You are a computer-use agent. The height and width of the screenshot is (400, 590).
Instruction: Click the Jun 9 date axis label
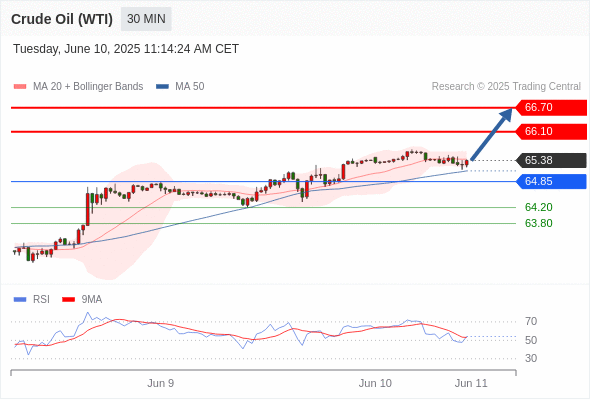pos(160,383)
